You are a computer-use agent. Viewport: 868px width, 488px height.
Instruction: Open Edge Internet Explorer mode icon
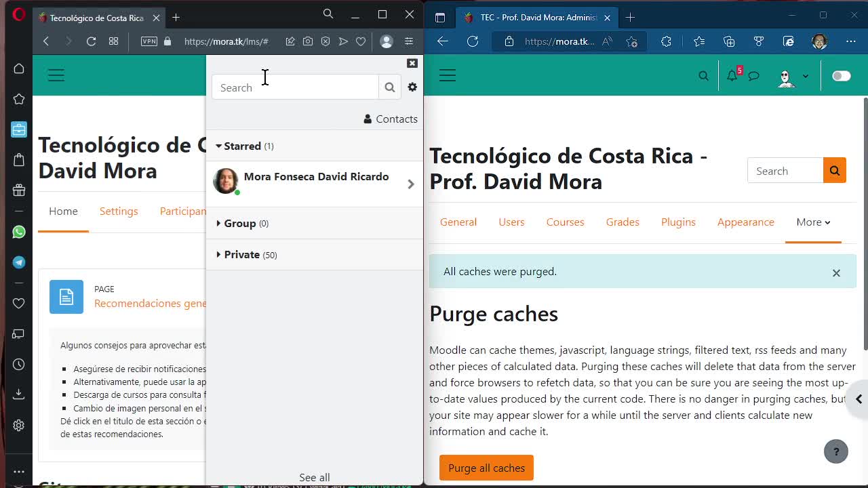tap(789, 41)
